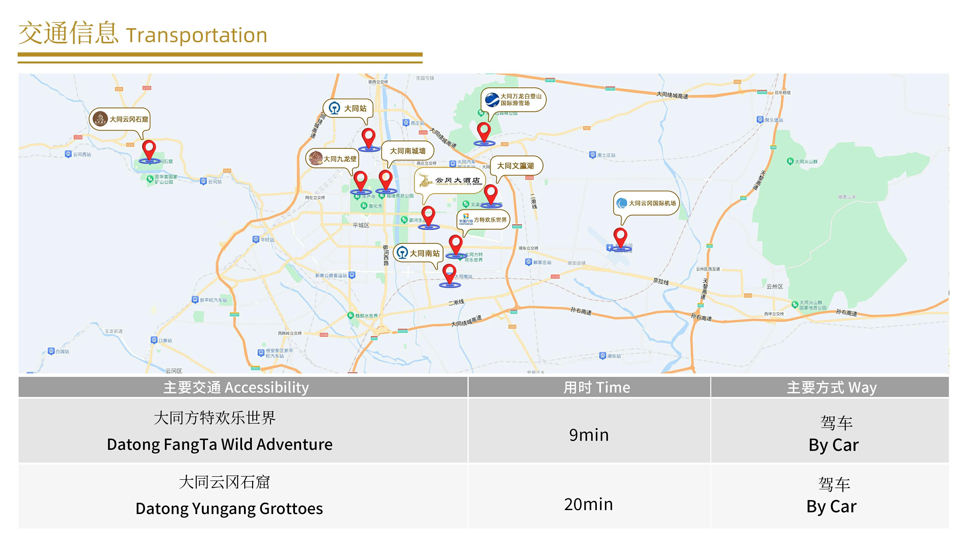The width and height of the screenshot is (980, 551).
Task: Click the 京拉线 road label
Action: tap(661, 281)
